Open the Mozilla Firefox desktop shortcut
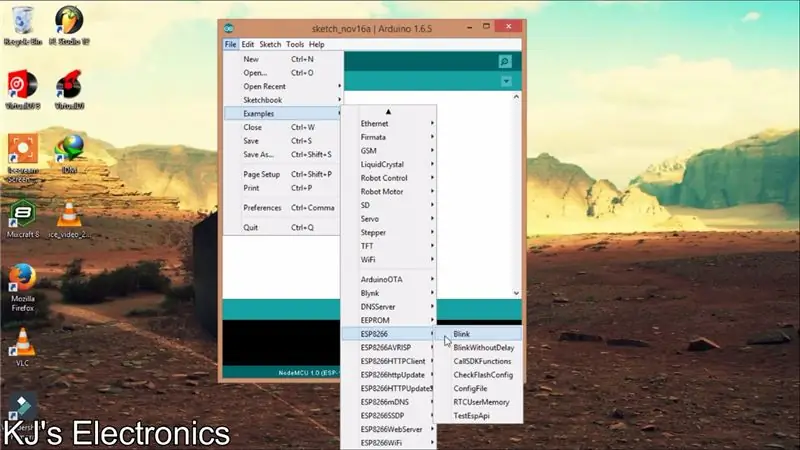The width and height of the screenshot is (800, 450). (x=22, y=287)
